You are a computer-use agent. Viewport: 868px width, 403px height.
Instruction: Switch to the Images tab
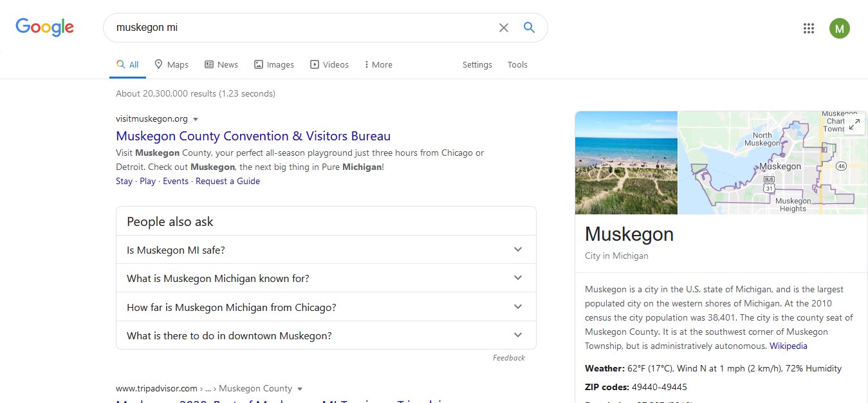coord(273,64)
